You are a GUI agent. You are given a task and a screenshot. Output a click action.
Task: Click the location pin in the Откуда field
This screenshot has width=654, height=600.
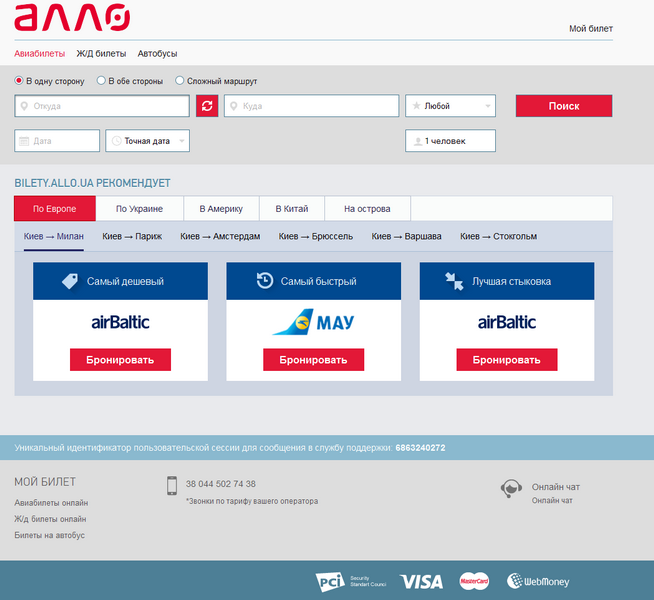tap(24, 106)
